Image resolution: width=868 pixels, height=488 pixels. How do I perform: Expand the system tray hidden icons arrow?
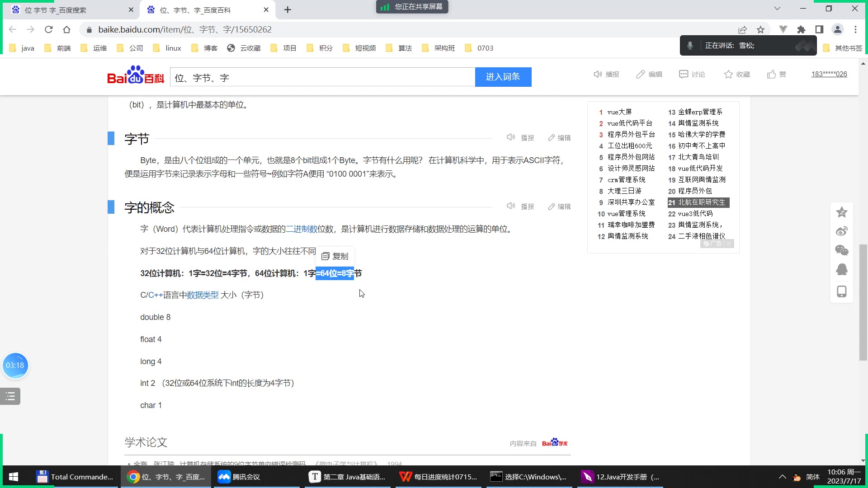pyautogui.click(x=782, y=477)
